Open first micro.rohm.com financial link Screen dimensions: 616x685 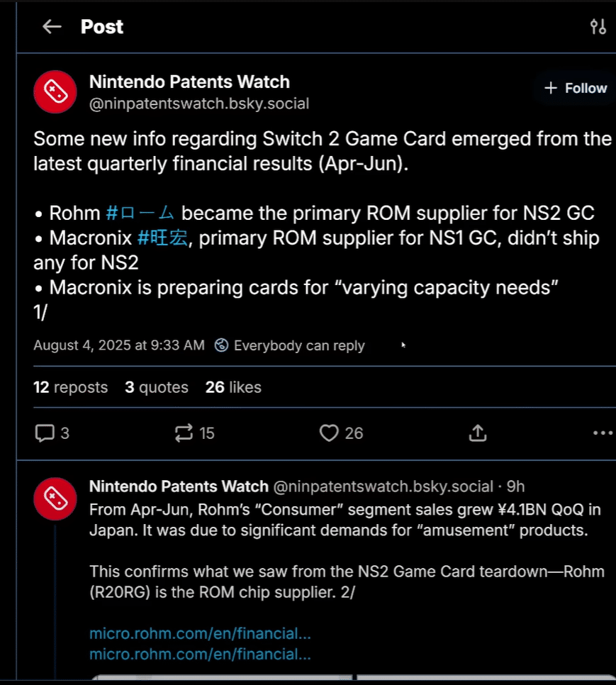pos(200,633)
